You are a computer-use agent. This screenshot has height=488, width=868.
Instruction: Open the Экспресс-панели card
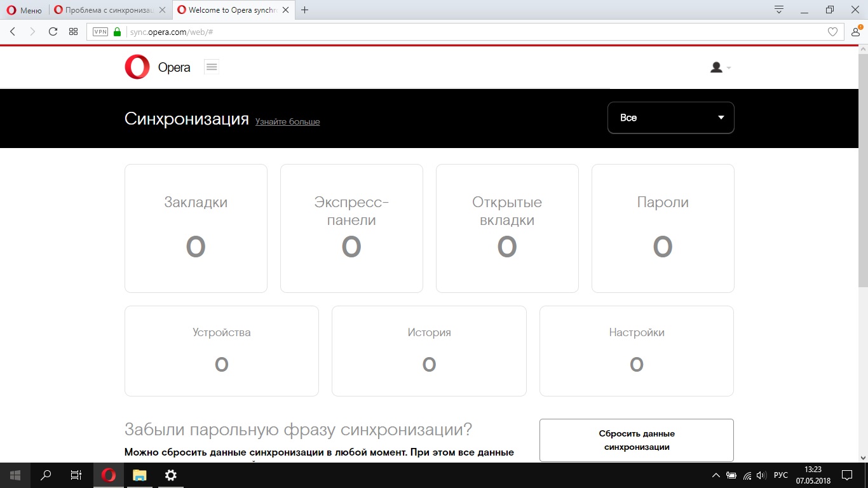351,229
